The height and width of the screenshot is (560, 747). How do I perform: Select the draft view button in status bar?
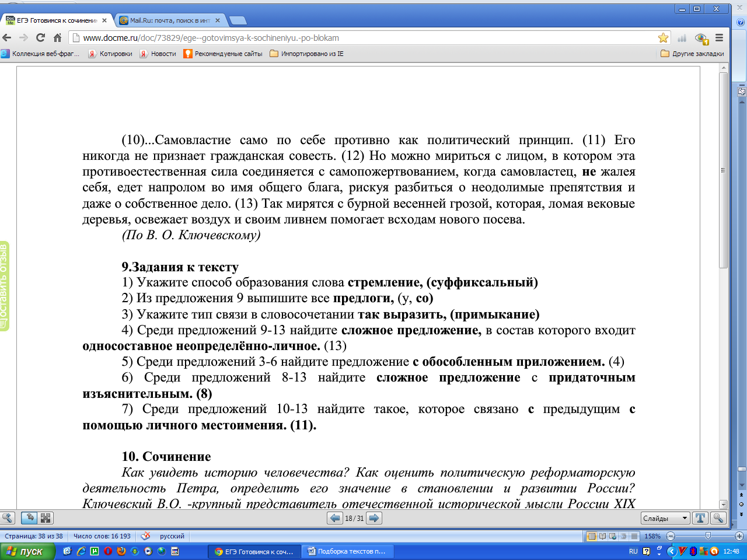(633, 536)
